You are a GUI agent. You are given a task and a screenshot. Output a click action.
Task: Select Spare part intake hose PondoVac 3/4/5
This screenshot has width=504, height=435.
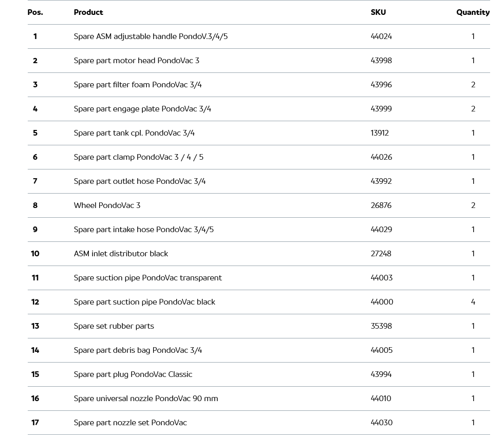coord(143,230)
